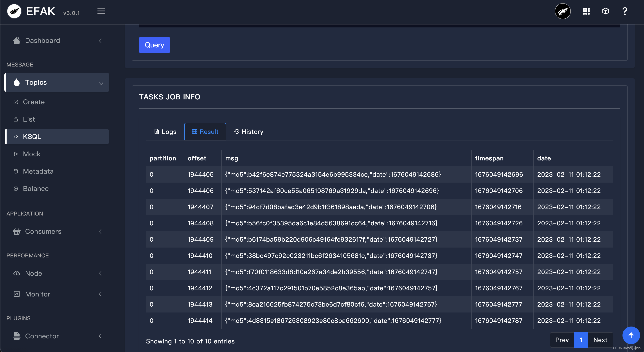Expand the Node menu chevron

[100, 273]
